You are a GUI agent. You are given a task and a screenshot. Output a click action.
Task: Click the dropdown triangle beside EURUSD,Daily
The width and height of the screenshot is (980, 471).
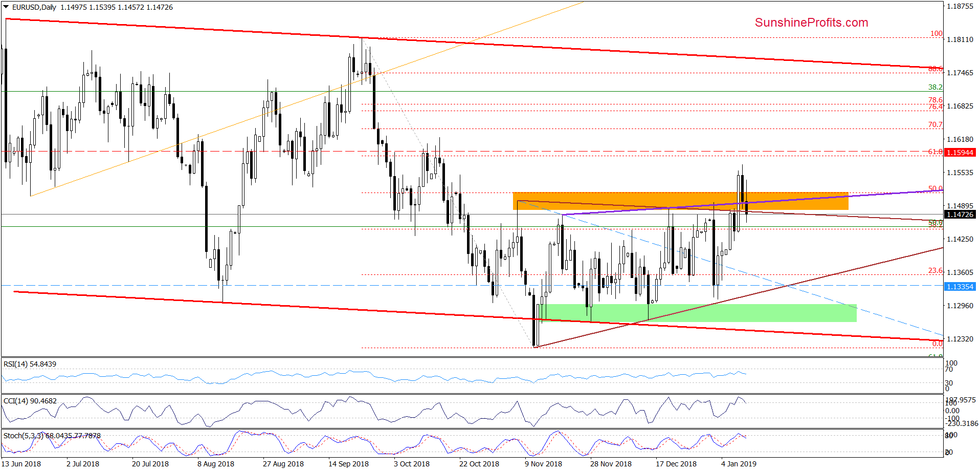click(6, 7)
